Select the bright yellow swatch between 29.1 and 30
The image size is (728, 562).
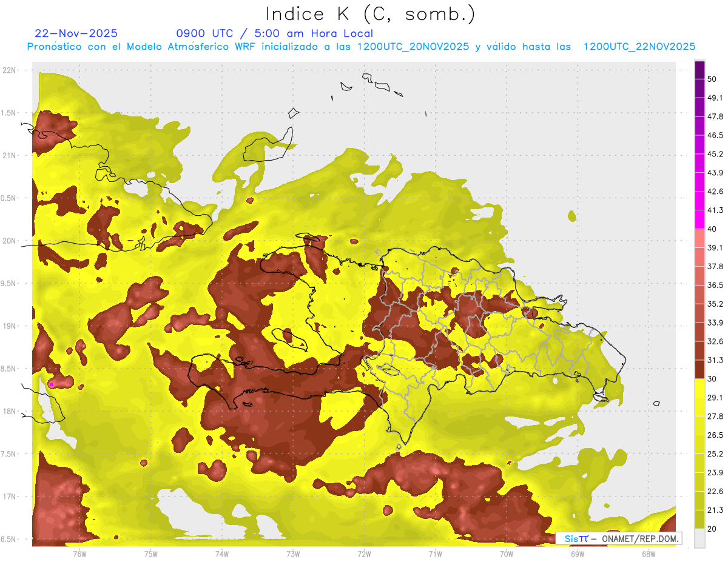[x=700, y=388]
